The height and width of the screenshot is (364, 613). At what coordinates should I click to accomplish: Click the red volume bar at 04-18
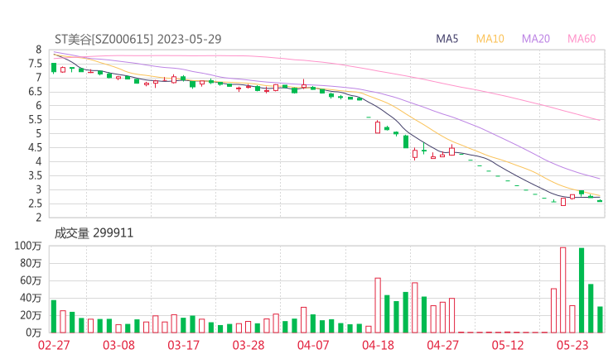pos(378,305)
